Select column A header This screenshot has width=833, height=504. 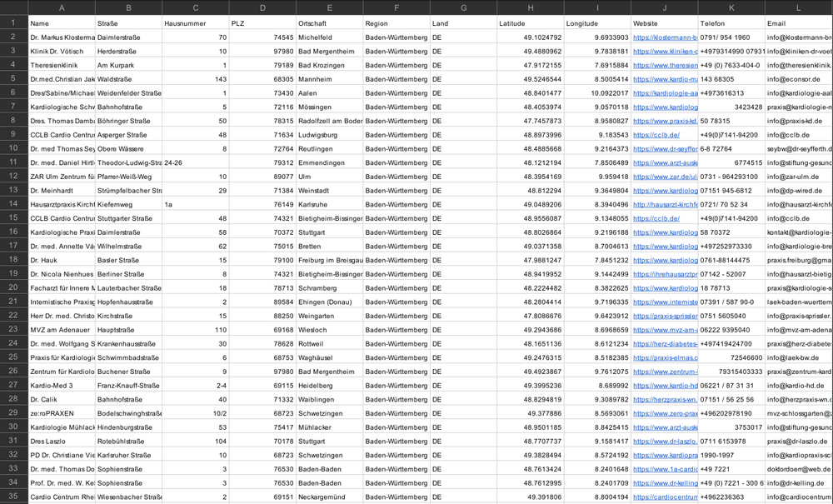[x=62, y=7]
